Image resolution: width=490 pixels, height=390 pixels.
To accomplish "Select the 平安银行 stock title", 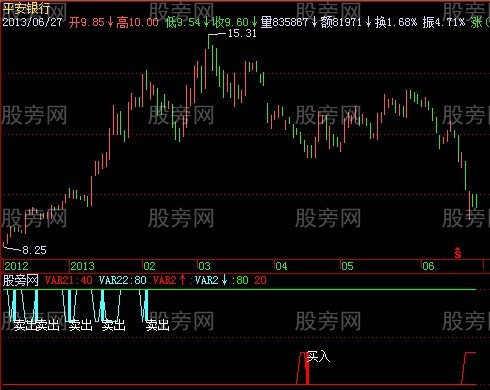I will (26, 8).
